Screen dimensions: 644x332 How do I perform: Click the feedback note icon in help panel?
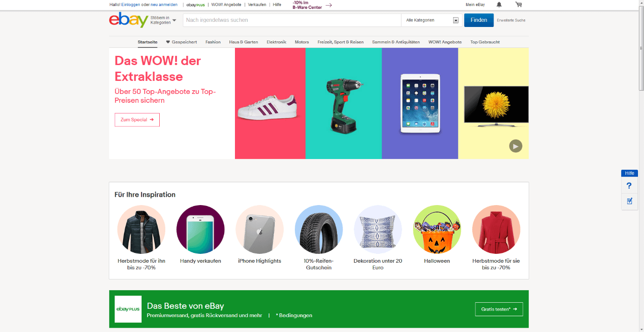click(x=629, y=201)
